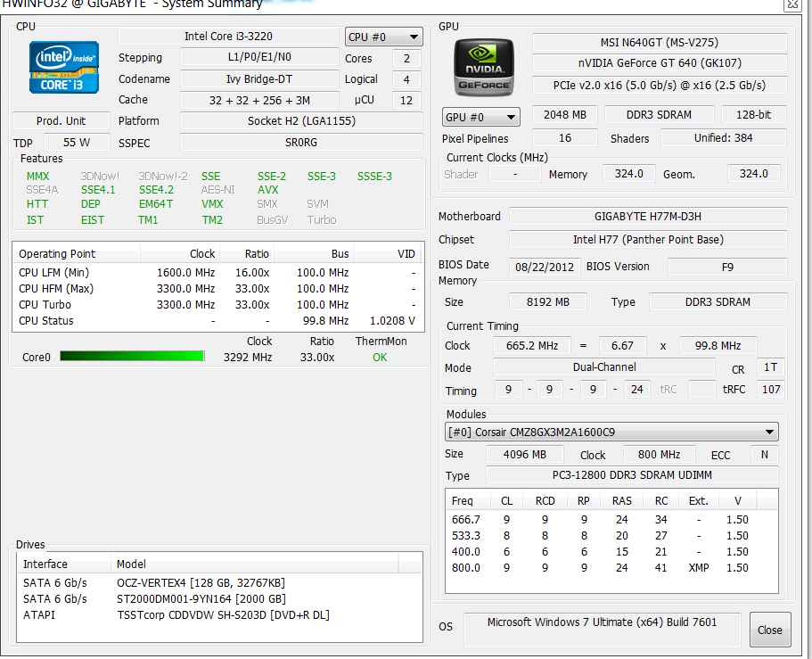Click the AVX feature label

pos(268,190)
